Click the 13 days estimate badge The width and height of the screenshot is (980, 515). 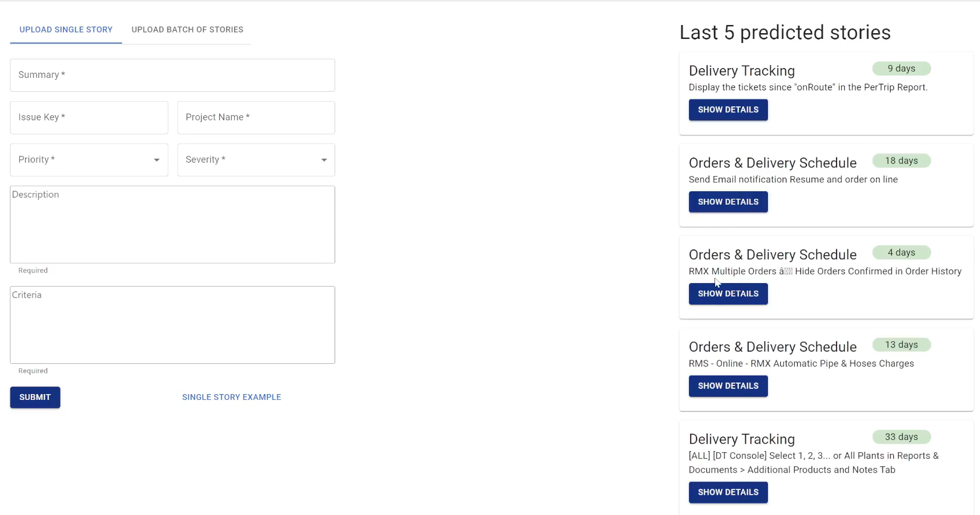pos(901,345)
